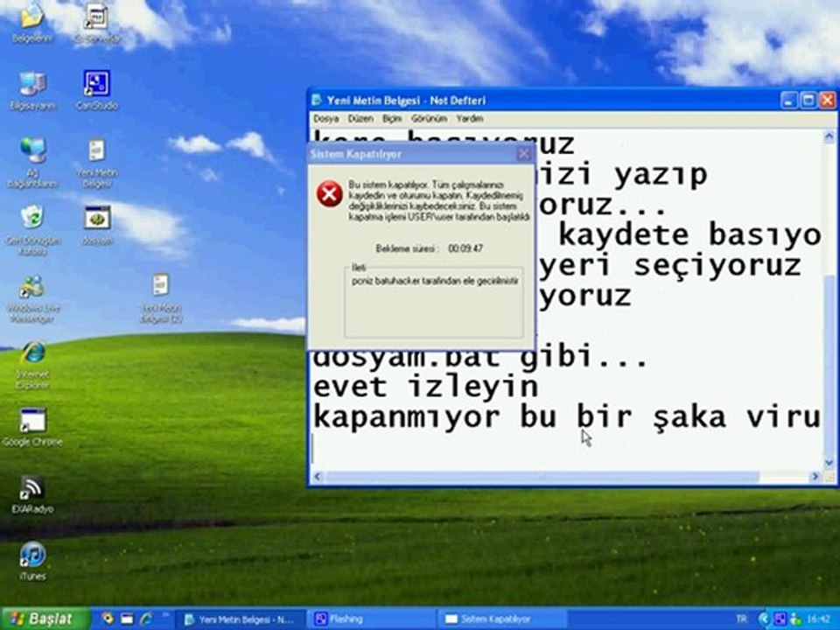The height and width of the screenshot is (630, 840).
Task: Launch Windows Live Messenger desktop shortcut
Action: [x=32, y=298]
